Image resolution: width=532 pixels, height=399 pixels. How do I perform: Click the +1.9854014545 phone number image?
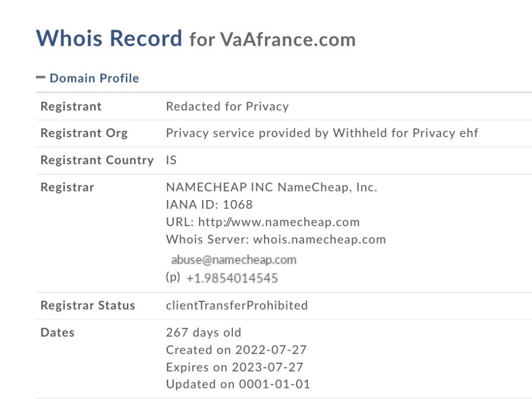232,278
